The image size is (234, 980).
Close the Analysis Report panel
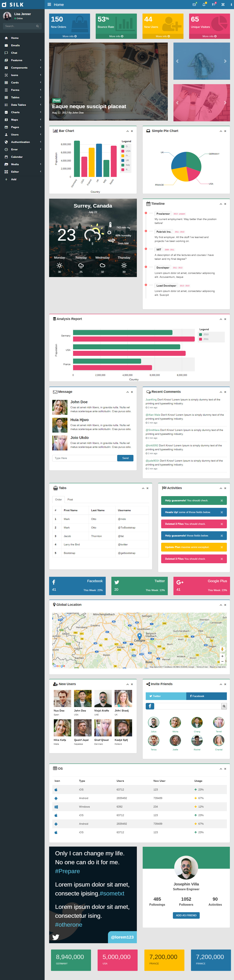pyautogui.click(x=225, y=319)
